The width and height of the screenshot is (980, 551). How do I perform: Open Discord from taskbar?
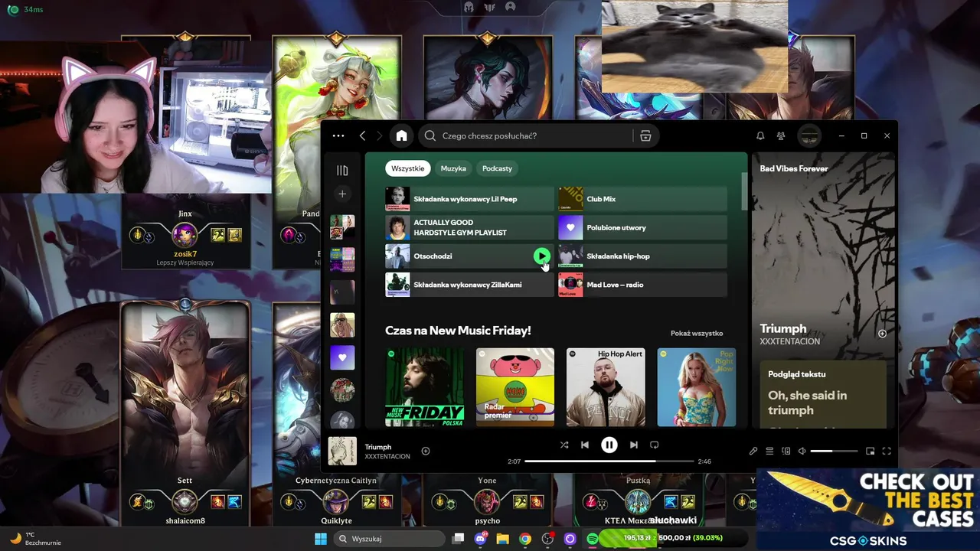click(x=480, y=539)
